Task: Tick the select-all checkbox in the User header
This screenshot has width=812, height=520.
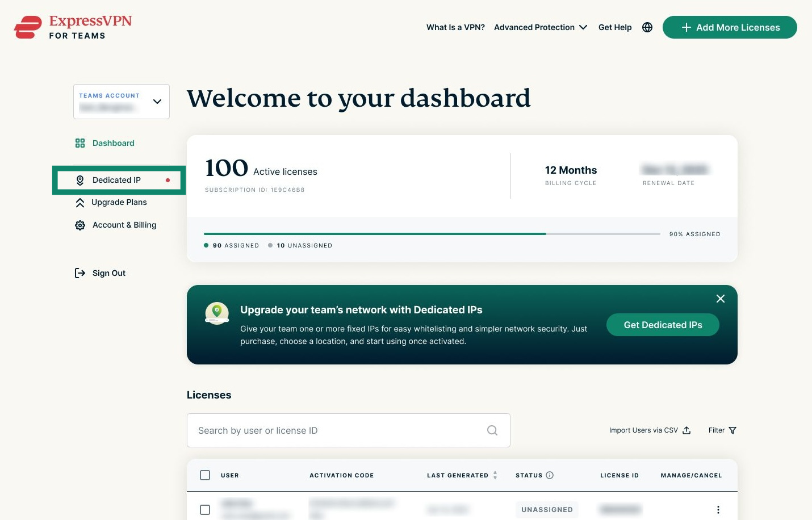Action: tap(205, 475)
